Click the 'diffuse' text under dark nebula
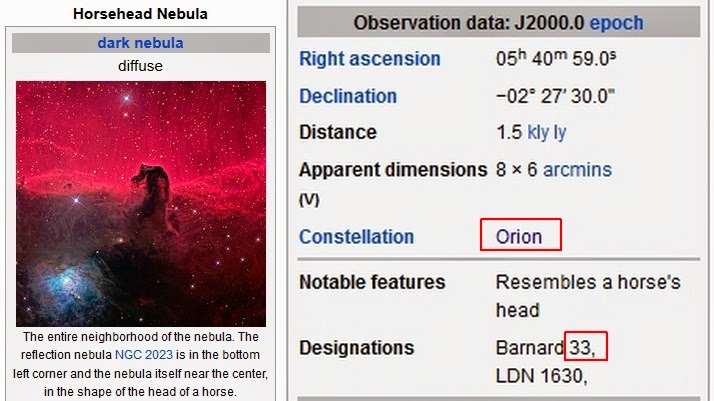 [140, 66]
